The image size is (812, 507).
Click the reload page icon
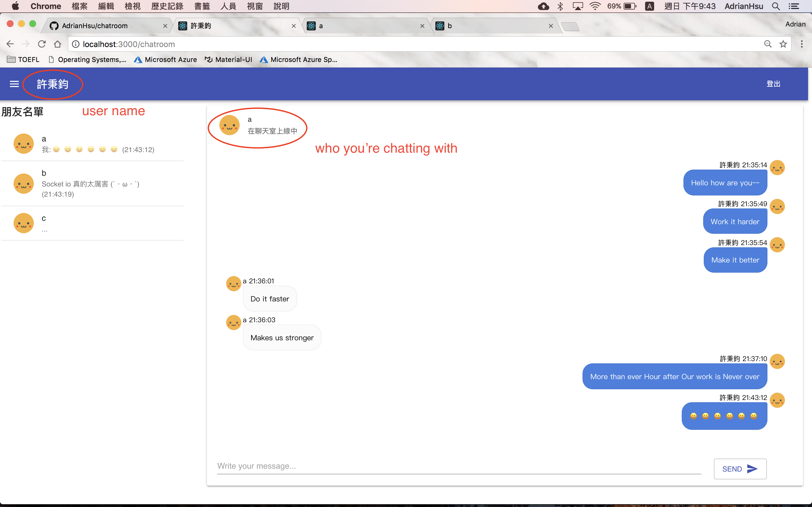(42, 44)
